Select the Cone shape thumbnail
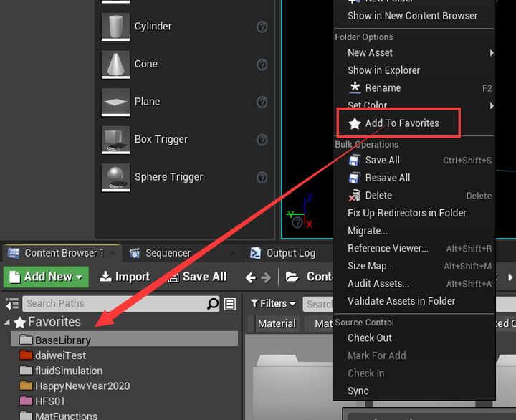 click(115, 65)
